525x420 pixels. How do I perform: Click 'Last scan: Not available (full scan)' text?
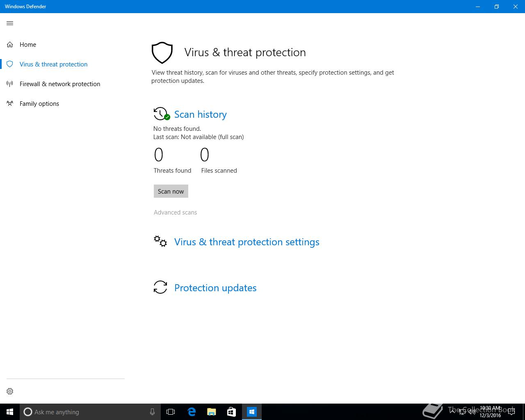point(199,137)
